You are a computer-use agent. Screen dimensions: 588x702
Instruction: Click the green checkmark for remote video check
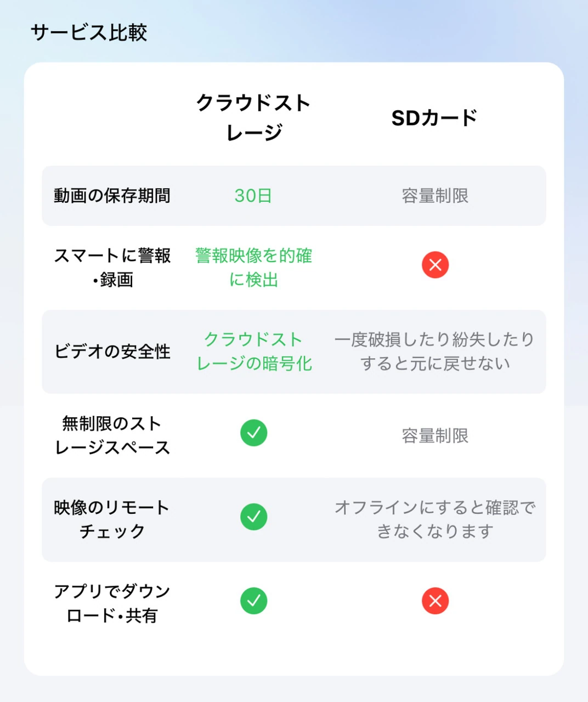(253, 517)
